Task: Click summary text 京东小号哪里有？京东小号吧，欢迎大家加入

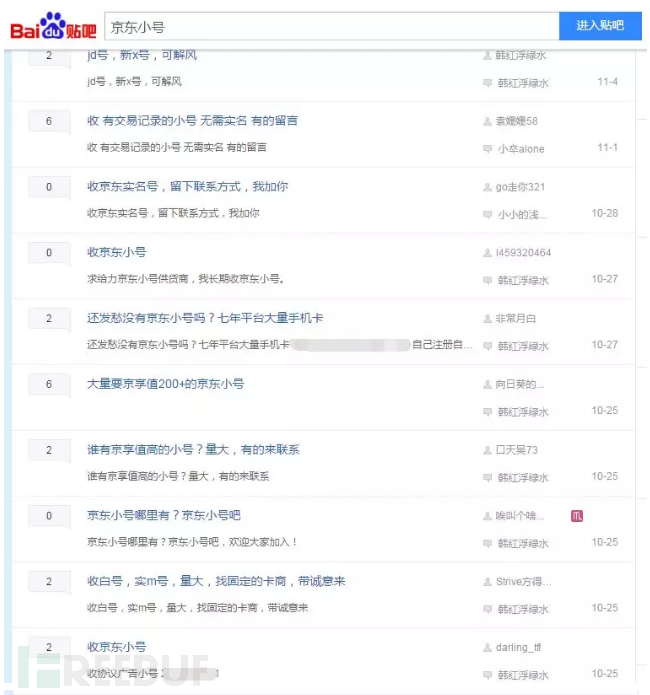Action: pyautogui.click(x=192, y=542)
